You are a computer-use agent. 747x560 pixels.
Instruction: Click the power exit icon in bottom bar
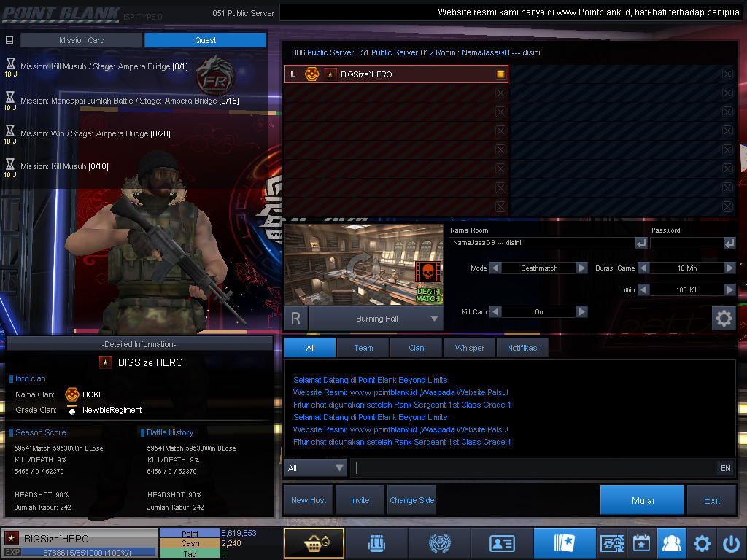point(731,543)
